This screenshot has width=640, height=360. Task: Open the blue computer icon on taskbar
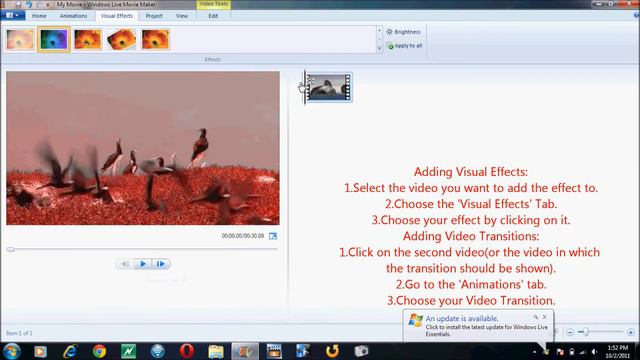pos(303,351)
